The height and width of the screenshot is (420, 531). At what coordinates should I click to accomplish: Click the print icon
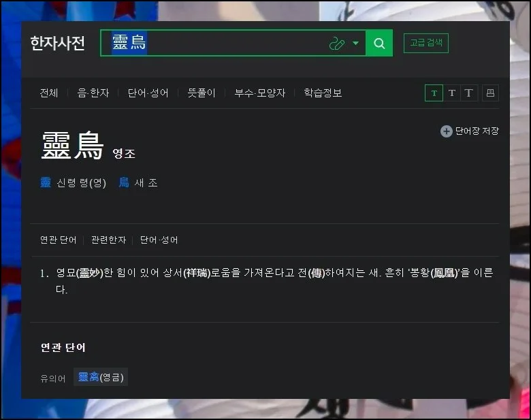point(490,93)
